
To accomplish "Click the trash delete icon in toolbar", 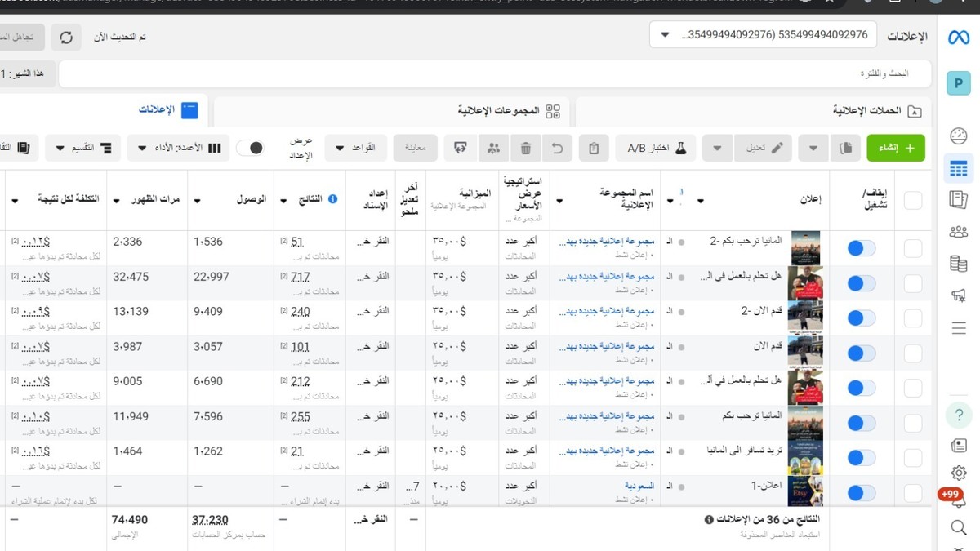I will point(526,148).
